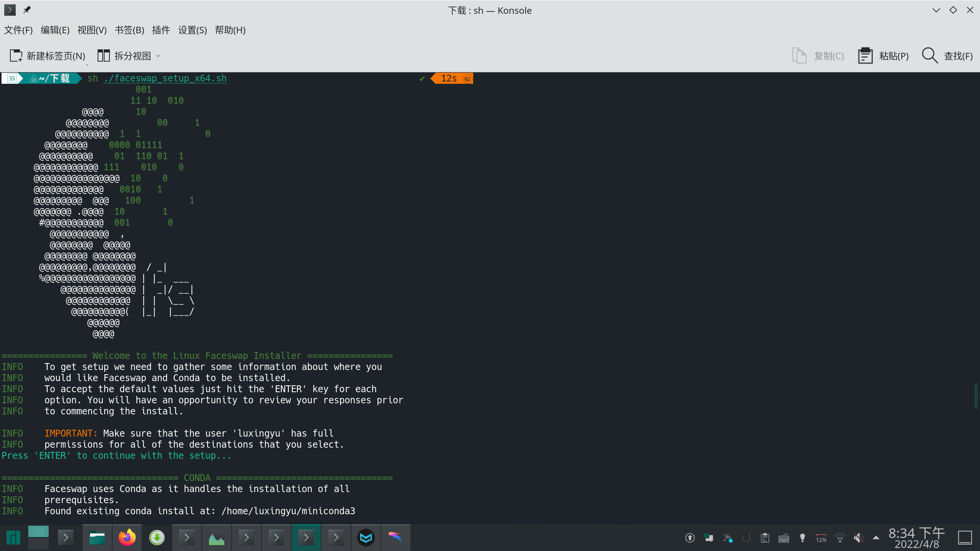Click the terminal vertical scrollbar handle

coord(976,396)
